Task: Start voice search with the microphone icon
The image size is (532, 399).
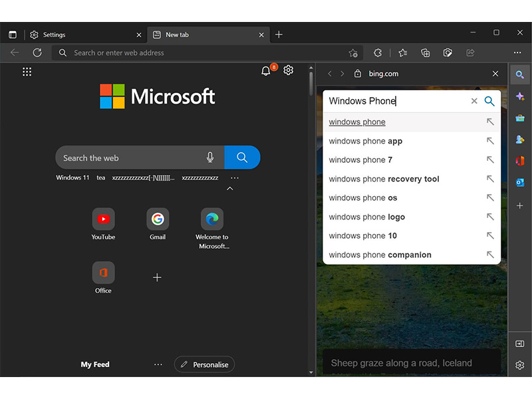Action: tap(210, 158)
